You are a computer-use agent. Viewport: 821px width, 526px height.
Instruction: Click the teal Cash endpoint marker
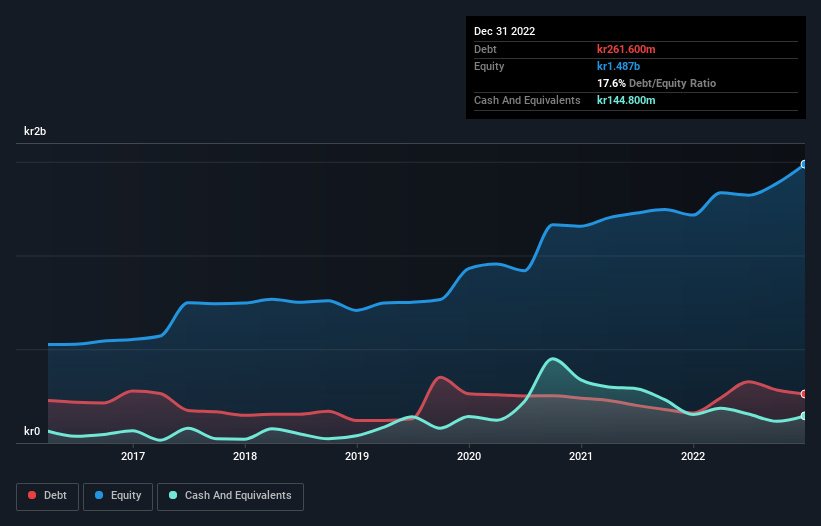click(x=804, y=416)
